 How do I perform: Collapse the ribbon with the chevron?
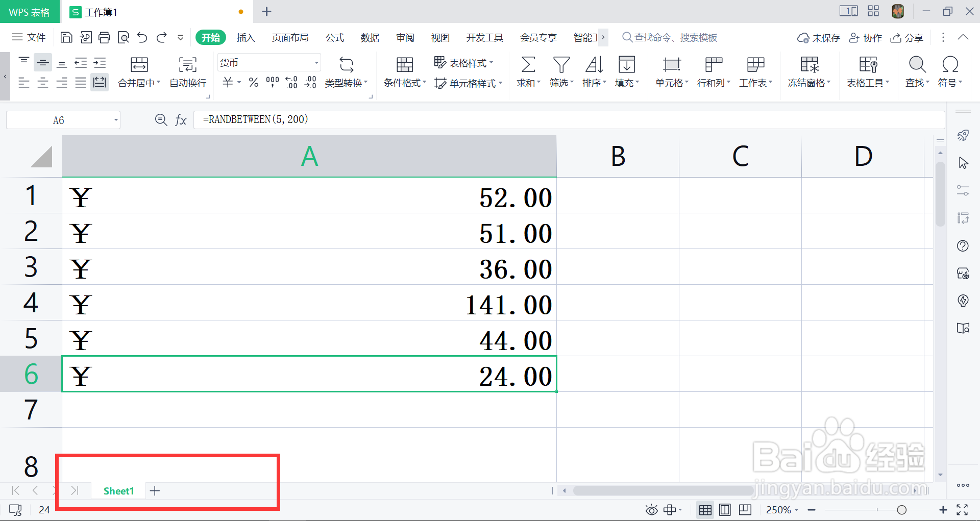coord(963,37)
